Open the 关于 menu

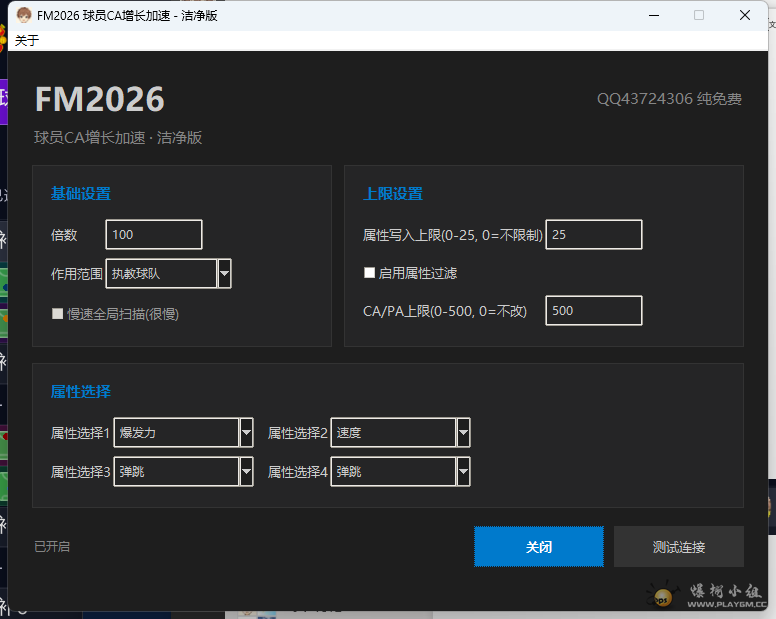point(27,40)
